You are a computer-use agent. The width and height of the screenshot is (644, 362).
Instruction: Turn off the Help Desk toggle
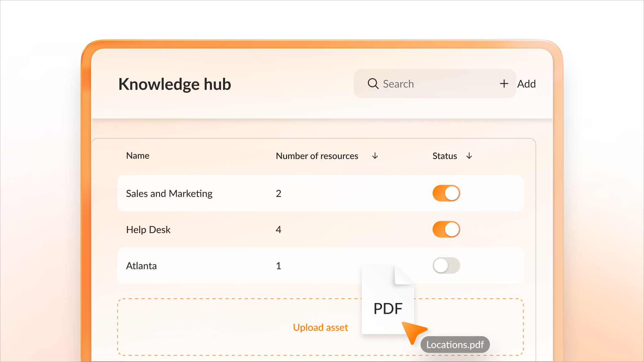(x=446, y=230)
